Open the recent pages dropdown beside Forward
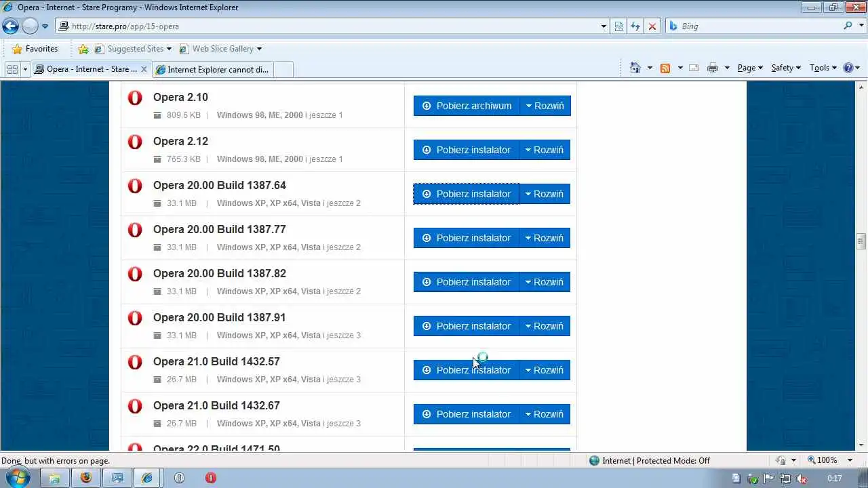This screenshot has width=868, height=488. (45, 26)
